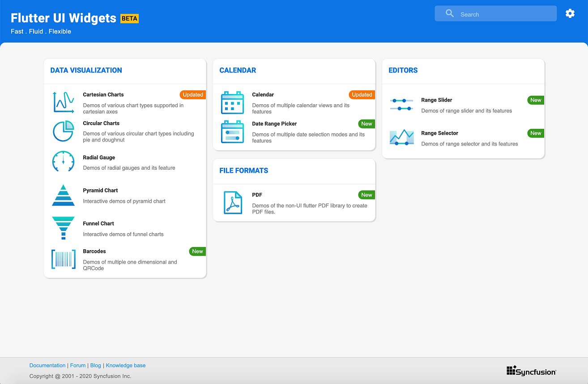Click the Circular Charts pie icon
Screen dimensions: 588x384
pyautogui.click(x=63, y=131)
